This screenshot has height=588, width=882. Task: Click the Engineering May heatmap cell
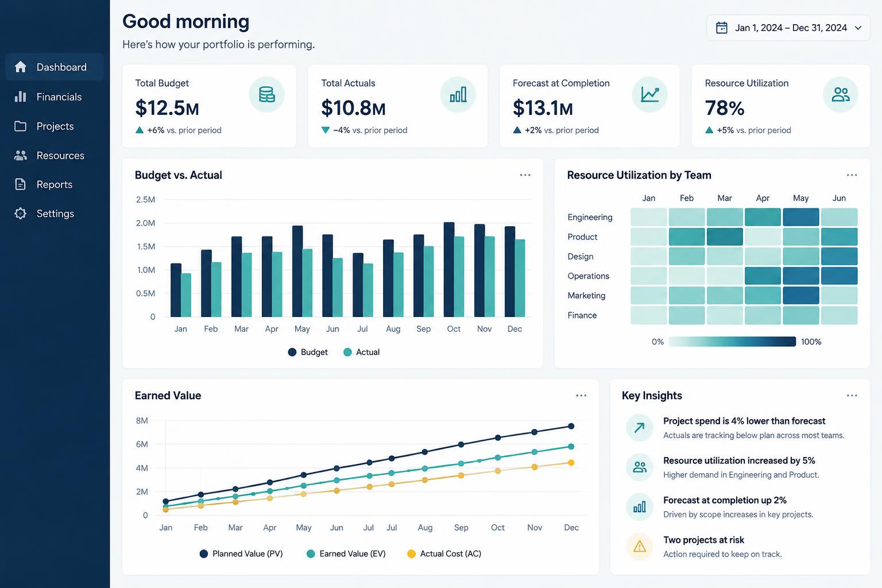801,217
